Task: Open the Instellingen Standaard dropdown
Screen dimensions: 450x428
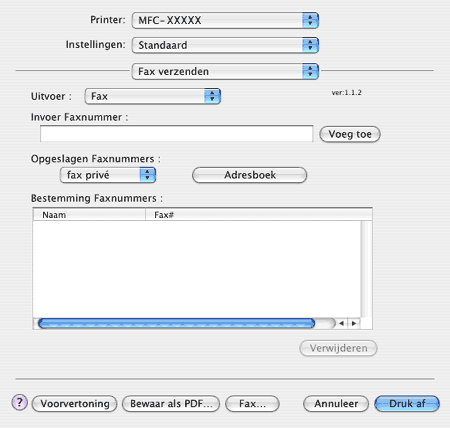Action: click(225, 45)
